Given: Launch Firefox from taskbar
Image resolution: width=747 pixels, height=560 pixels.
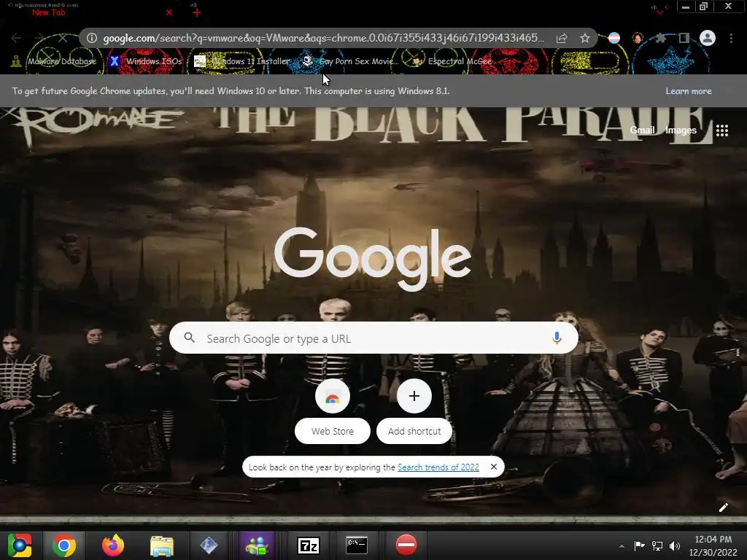Looking at the screenshot, I should [x=113, y=545].
